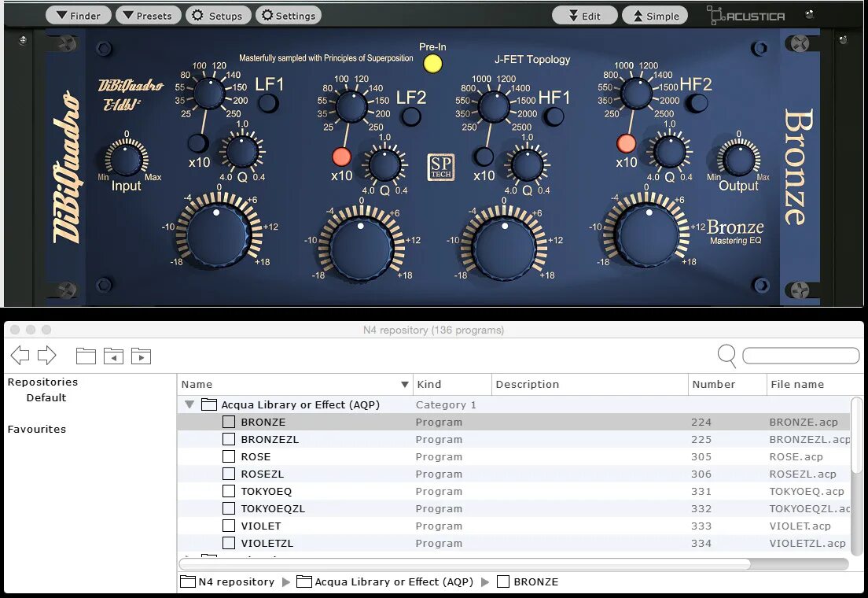Select Favourites in the sidebar
The image size is (868, 598).
click(x=36, y=429)
